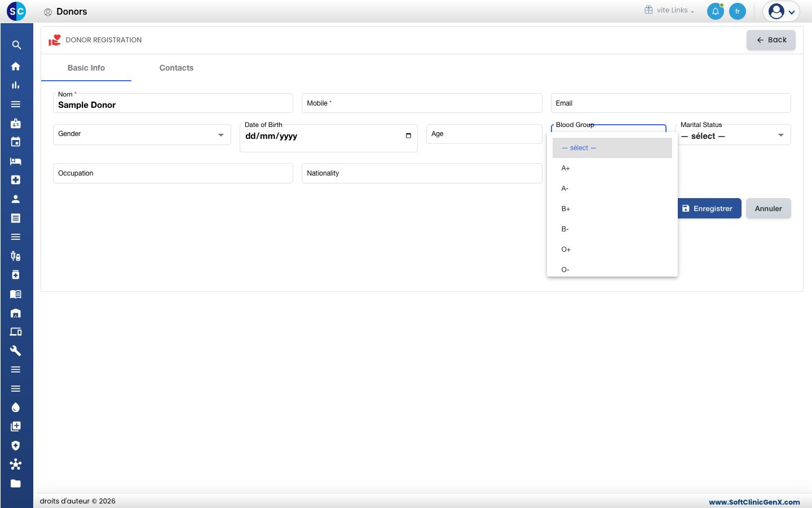Choose blood group O+
Screen dimensions: 812x508
tap(612, 249)
